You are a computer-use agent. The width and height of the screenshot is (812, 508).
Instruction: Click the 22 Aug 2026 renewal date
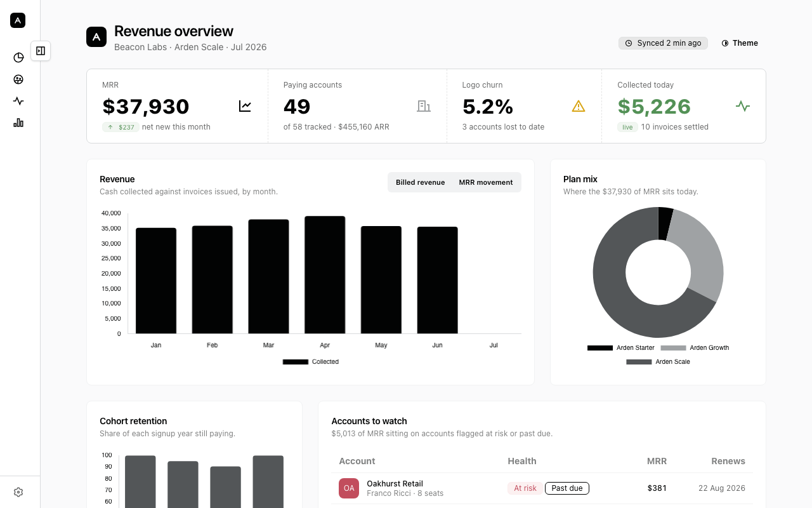[722, 488]
